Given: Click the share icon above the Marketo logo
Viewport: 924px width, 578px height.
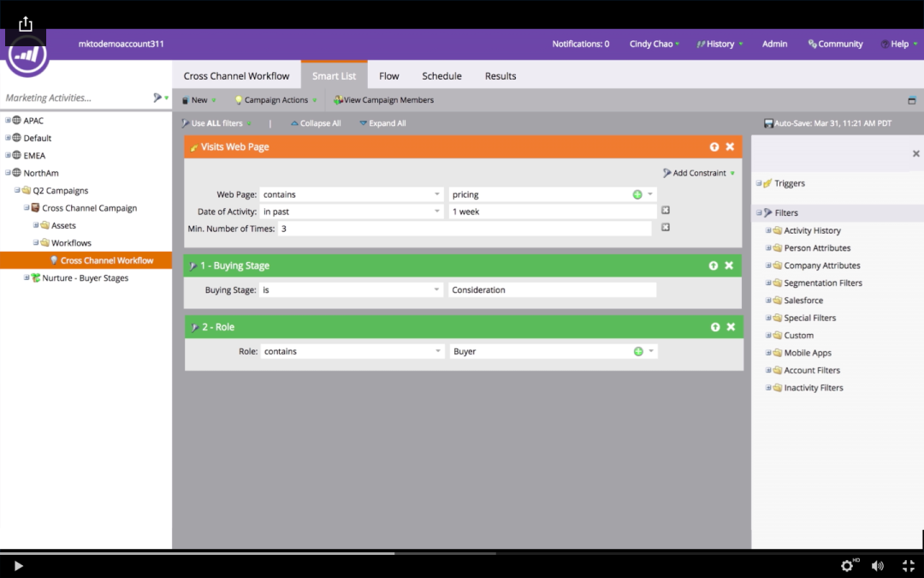Looking at the screenshot, I should click(26, 24).
